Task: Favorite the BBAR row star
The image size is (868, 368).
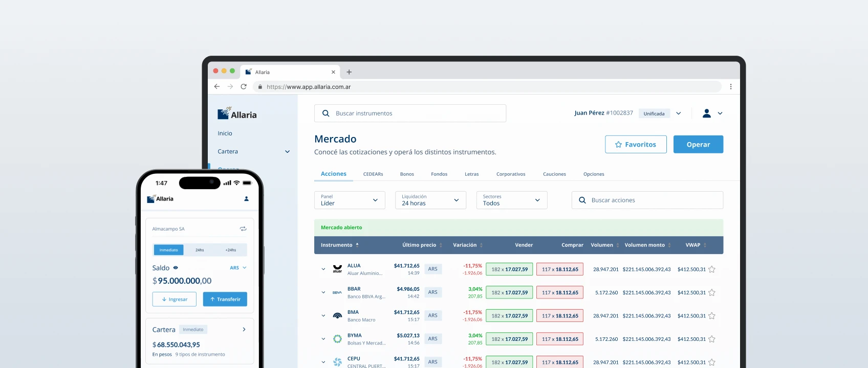Action: (712, 292)
